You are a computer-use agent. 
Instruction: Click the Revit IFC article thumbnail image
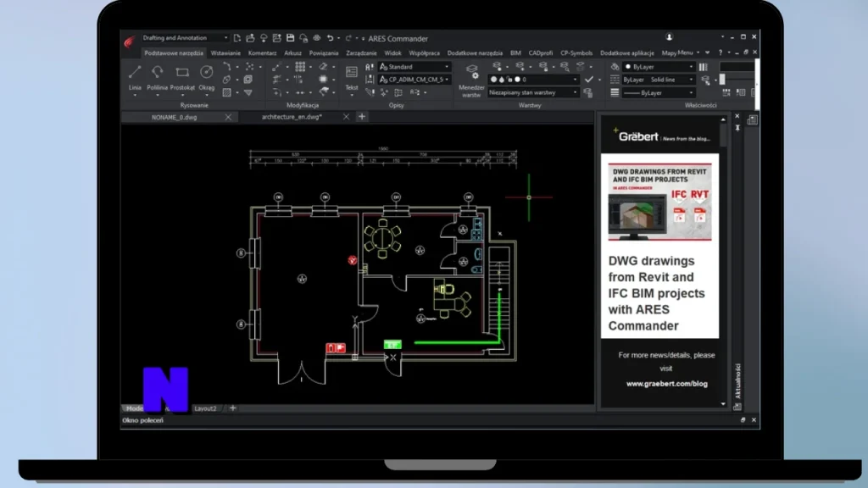coord(659,202)
